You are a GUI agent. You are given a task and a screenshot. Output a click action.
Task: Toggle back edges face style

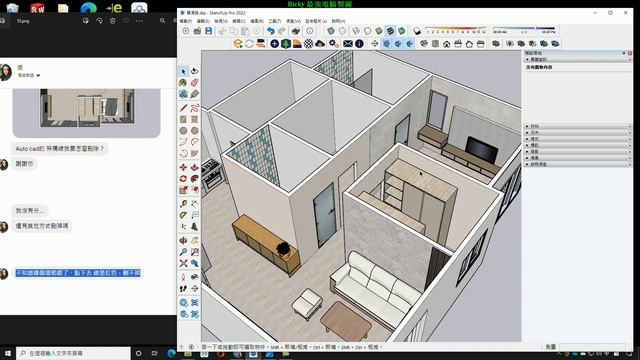tap(342, 31)
